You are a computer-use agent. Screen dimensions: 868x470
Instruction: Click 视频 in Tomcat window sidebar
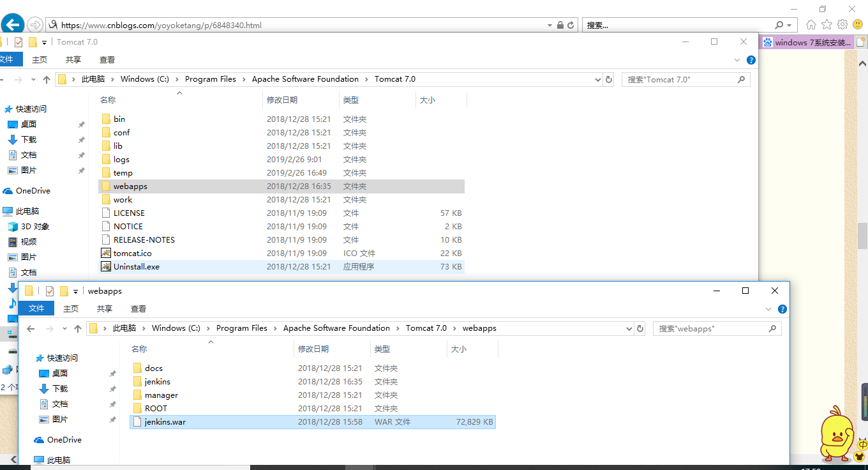click(x=28, y=242)
